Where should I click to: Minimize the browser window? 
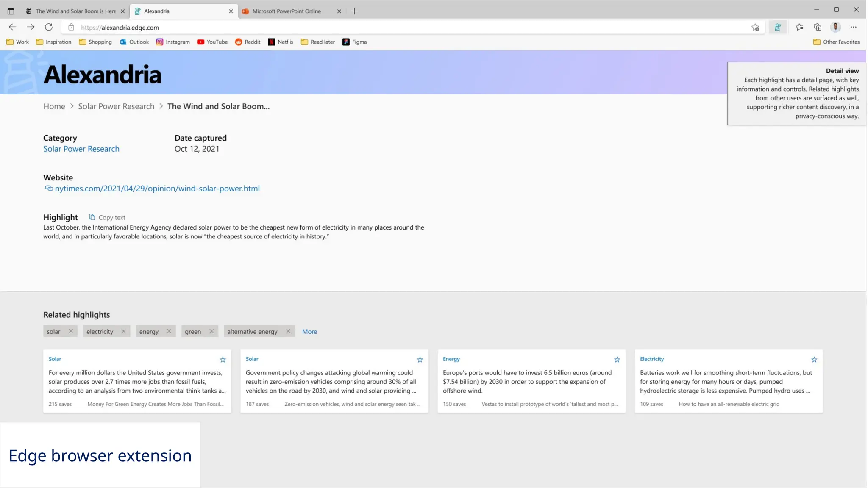(x=816, y=10)
